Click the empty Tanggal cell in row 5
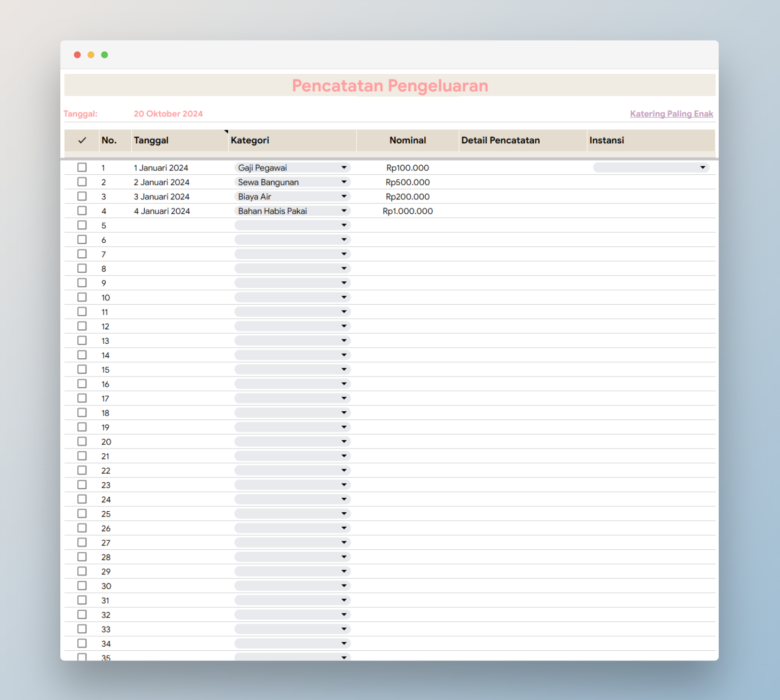780x700 pixels. click(x=180, y=225)
